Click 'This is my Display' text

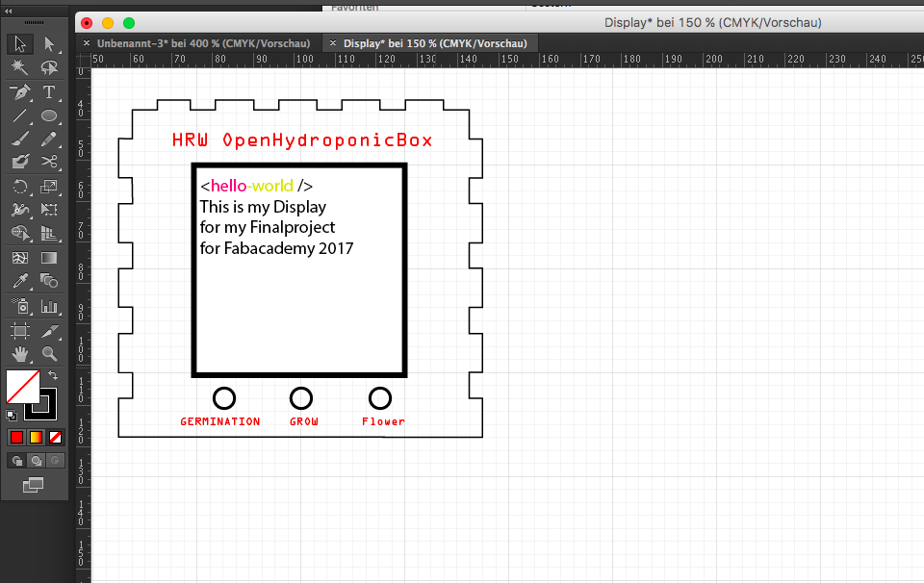(x=263, y=207)
